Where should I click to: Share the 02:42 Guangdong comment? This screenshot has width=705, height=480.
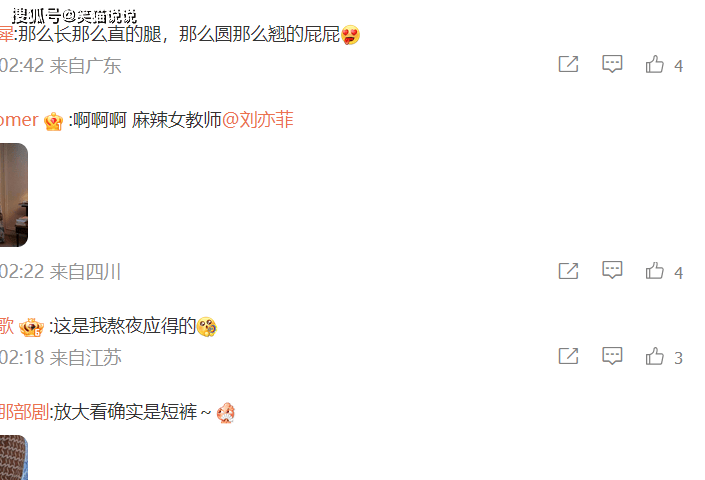point(568,64)
